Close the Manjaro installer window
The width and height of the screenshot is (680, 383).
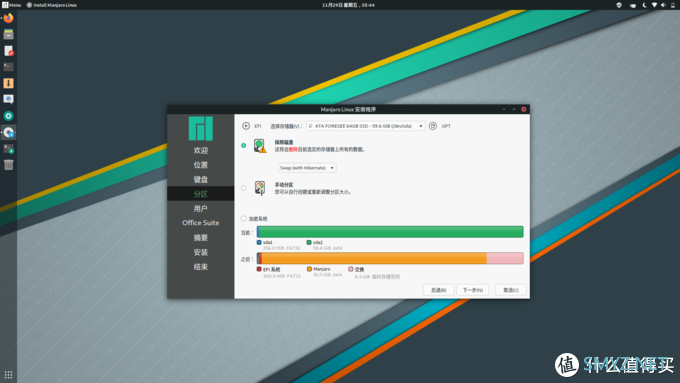click(x=523, y=109)
